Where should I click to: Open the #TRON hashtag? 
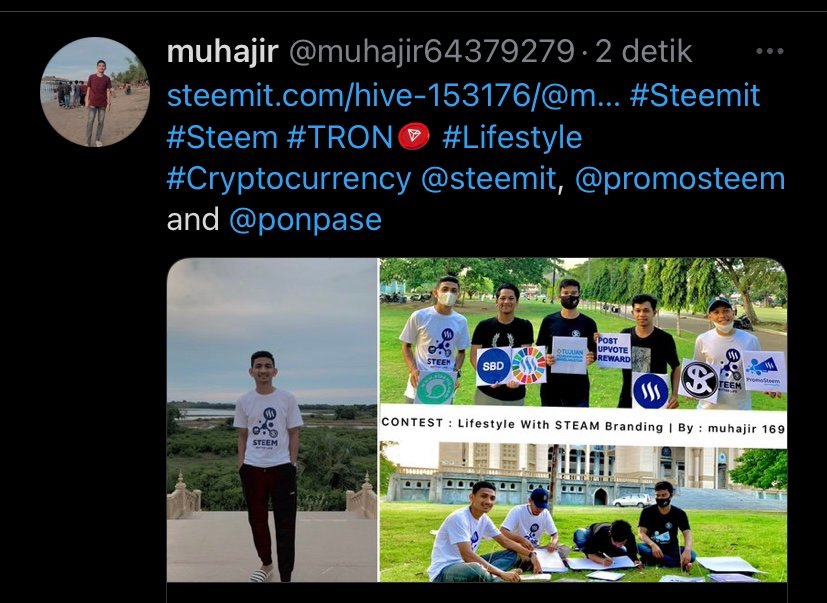340,137
